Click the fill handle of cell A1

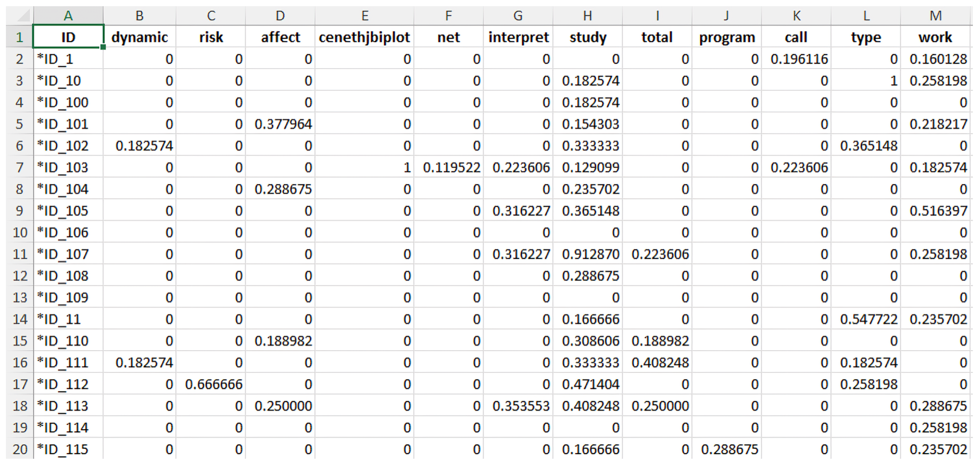103,47
